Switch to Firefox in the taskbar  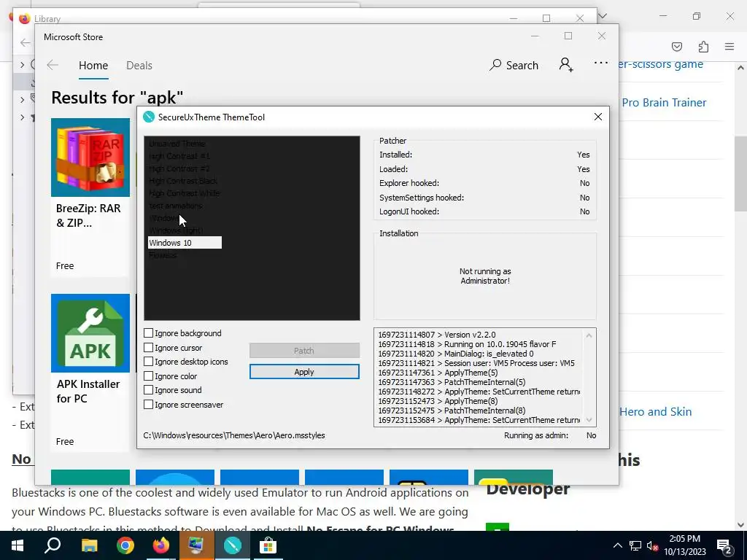point(161,545)
